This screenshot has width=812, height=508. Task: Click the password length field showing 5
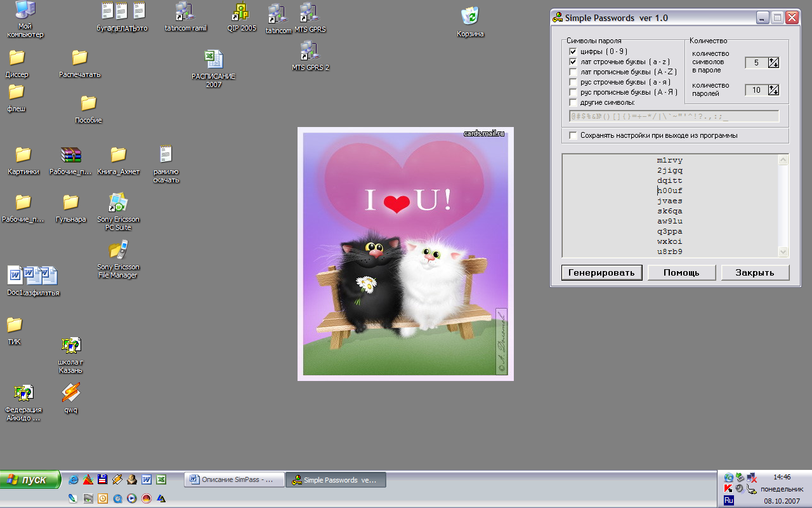click(756, 62)
